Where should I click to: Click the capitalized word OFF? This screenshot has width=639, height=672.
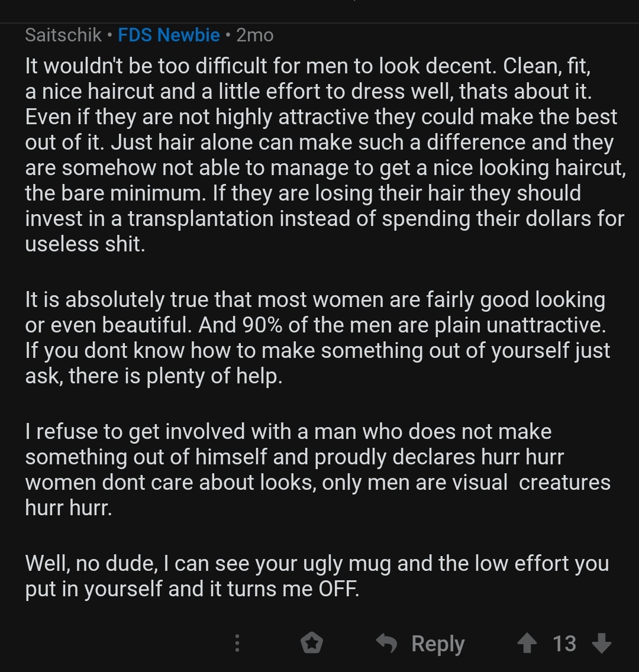(x=338, y=589)
